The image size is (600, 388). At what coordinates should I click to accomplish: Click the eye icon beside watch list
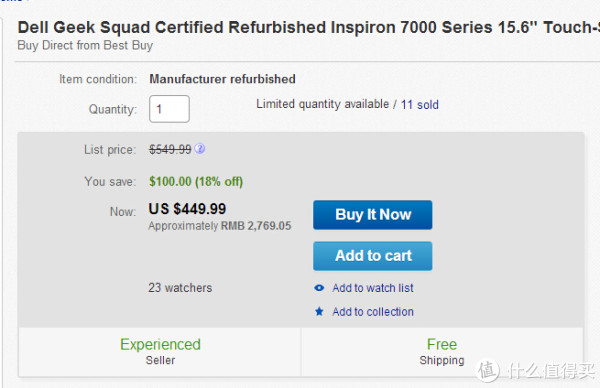tap(319, 288)
